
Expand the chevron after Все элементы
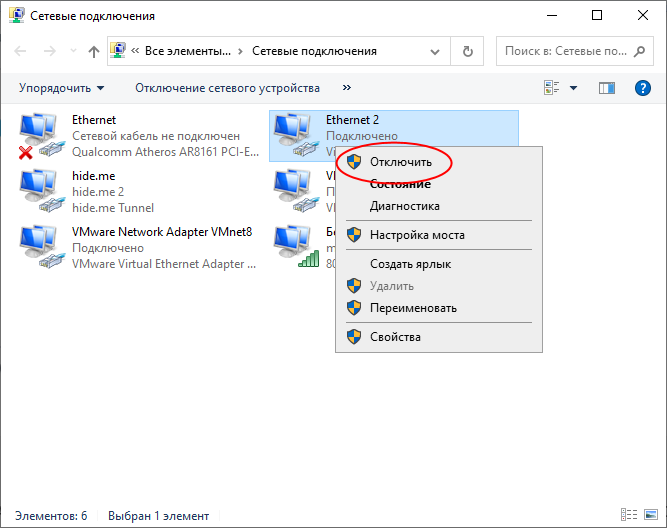pos(240,51)
